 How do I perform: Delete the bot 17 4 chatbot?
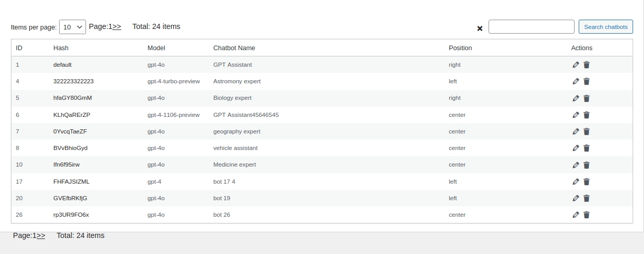coord(586,182)
